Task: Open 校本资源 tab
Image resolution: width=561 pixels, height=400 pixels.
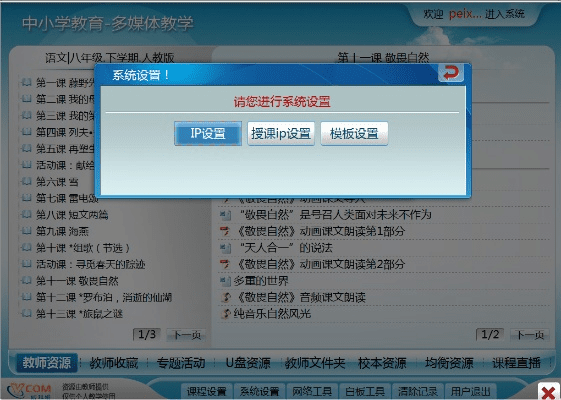Action: click(x=382, y=363)
